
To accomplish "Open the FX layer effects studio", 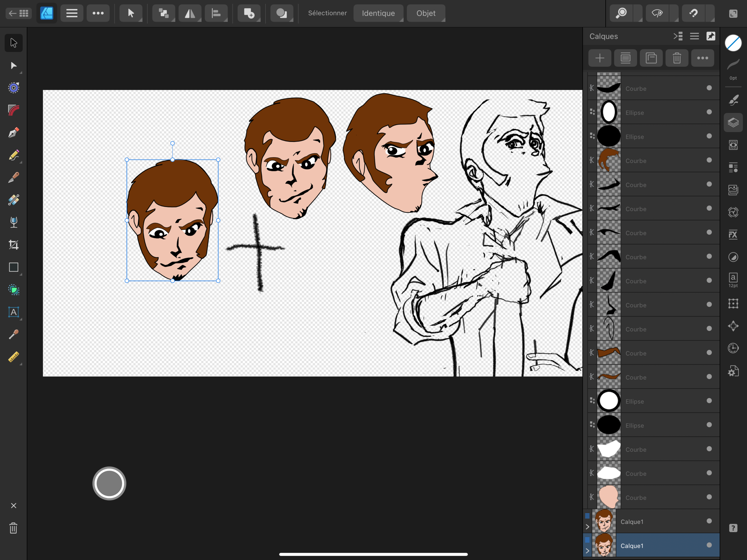I will pyautogui.click(x=733, y=234).
